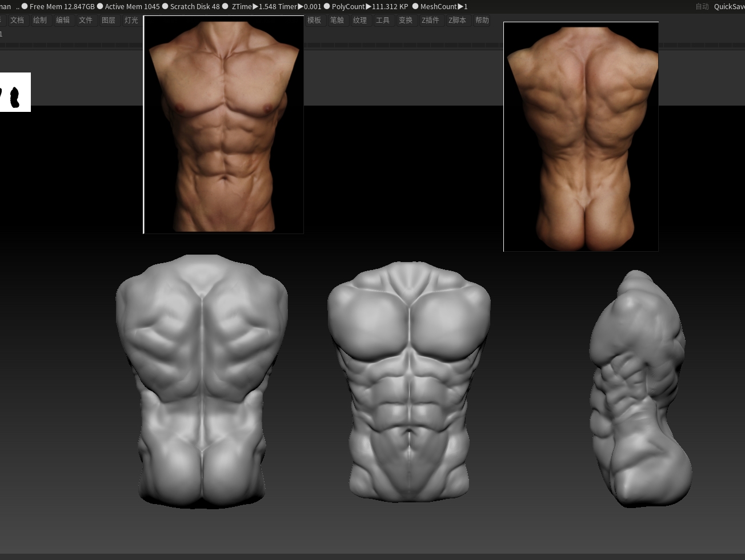The width and height of the screenshot is (745, 560).
Task: Click the 自动 label beside QuickSave
Action: pos(702,7)
